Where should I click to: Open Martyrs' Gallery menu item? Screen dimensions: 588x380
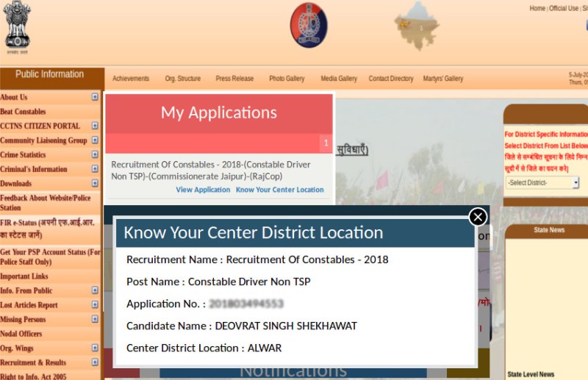443,79
